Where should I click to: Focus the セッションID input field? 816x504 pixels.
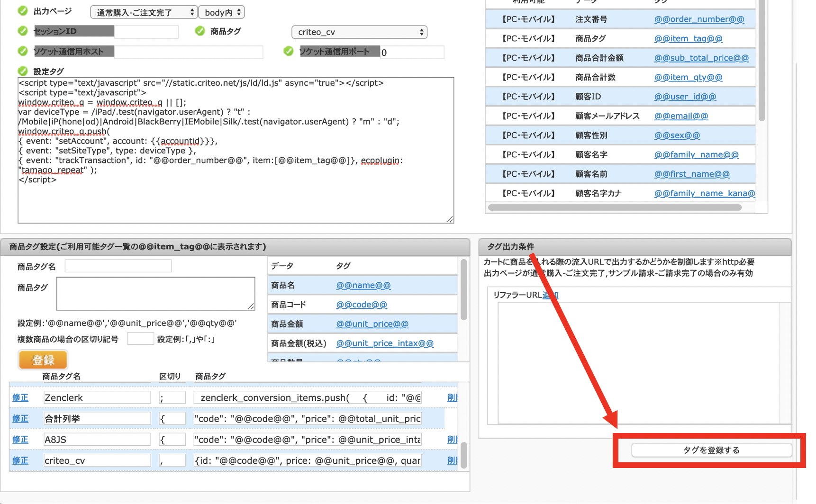pos(146,32)
